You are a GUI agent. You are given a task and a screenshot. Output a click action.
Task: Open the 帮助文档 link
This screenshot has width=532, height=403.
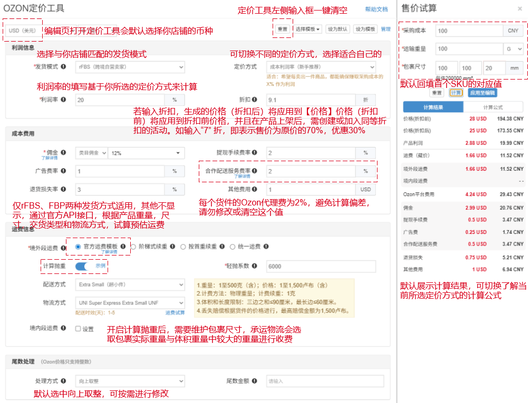click(x=376, y=9)
